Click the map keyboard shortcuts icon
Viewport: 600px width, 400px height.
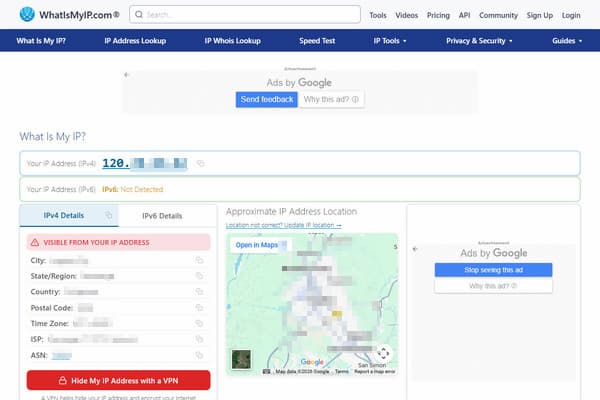tap(267, 371)
